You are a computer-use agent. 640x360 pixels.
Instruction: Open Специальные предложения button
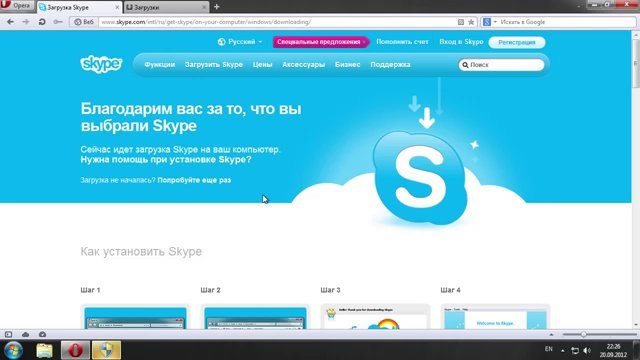[x=321, y=42]
